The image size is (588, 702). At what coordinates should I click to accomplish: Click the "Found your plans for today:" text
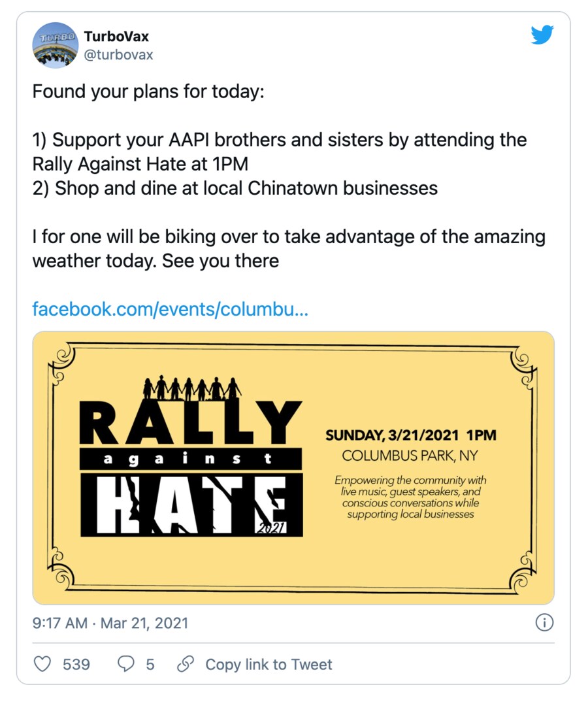tap(148, 91)
